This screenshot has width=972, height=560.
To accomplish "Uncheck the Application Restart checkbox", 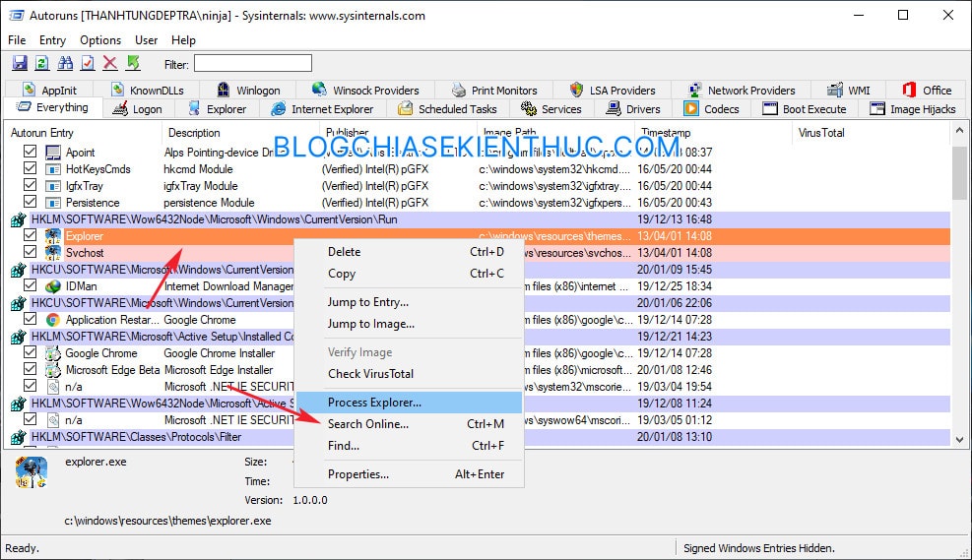I will [x=30, y=319].
